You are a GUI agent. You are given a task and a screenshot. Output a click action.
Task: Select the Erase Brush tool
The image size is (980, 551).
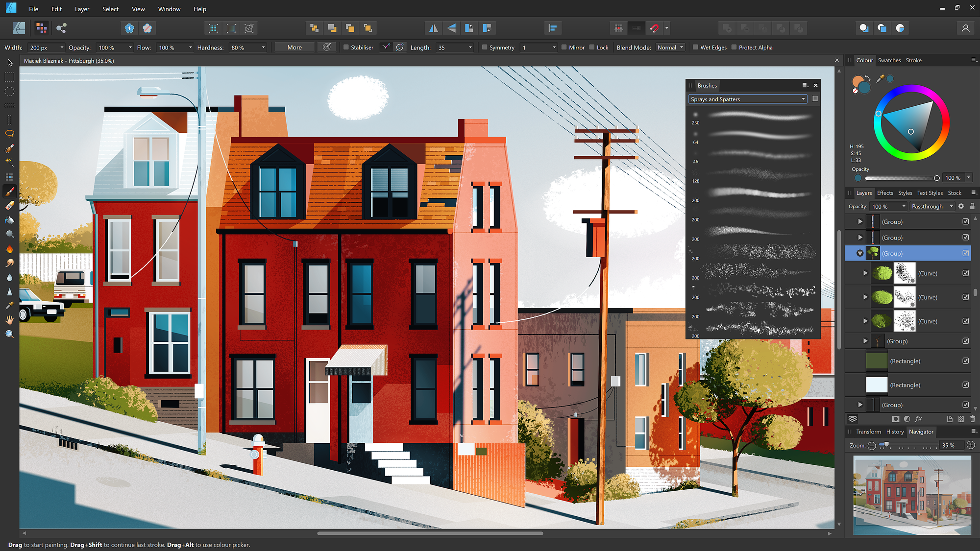(10, 206)
